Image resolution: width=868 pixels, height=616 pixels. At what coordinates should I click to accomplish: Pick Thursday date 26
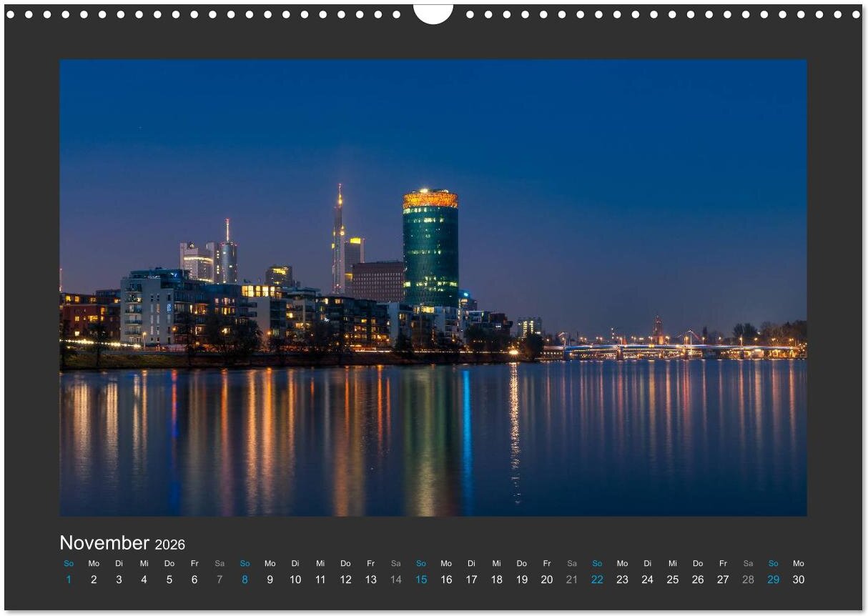tap(697, 580)
